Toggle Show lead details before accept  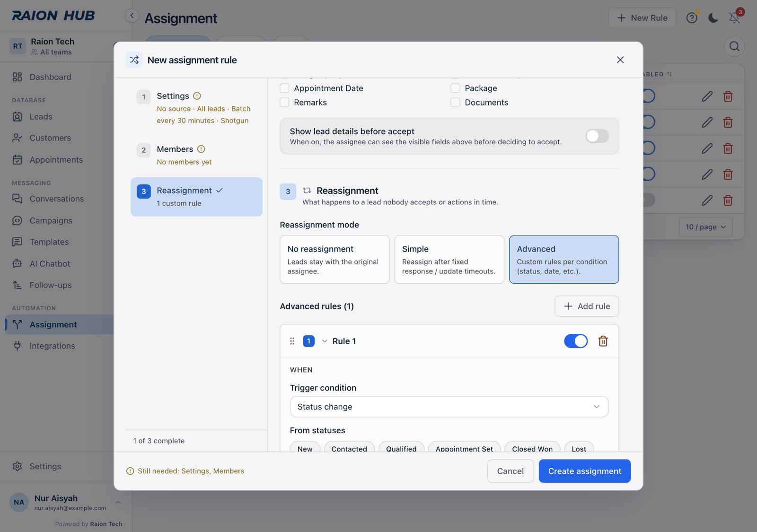click(x=597, y=136)
